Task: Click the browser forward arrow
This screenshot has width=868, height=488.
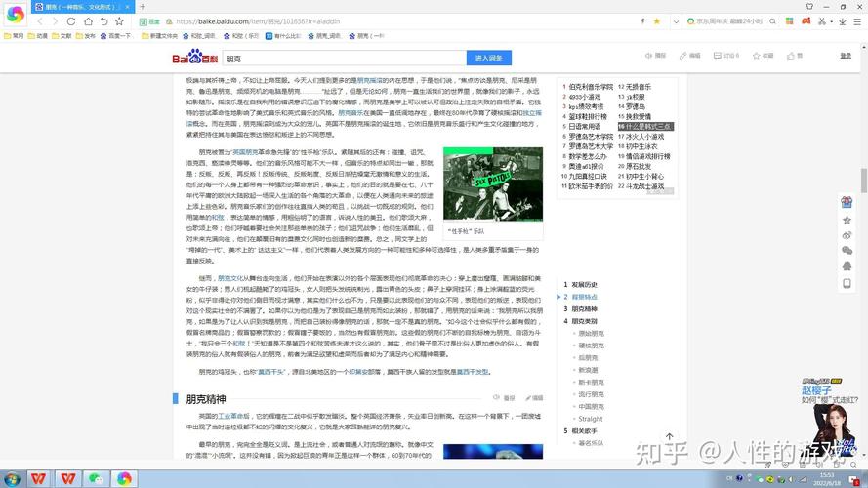Action: [55, 21]
